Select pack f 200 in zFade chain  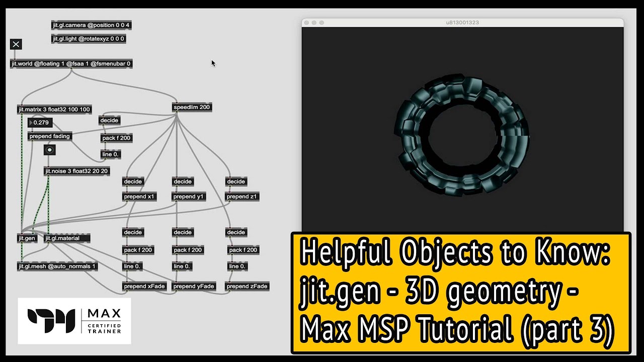pos(244,250)
